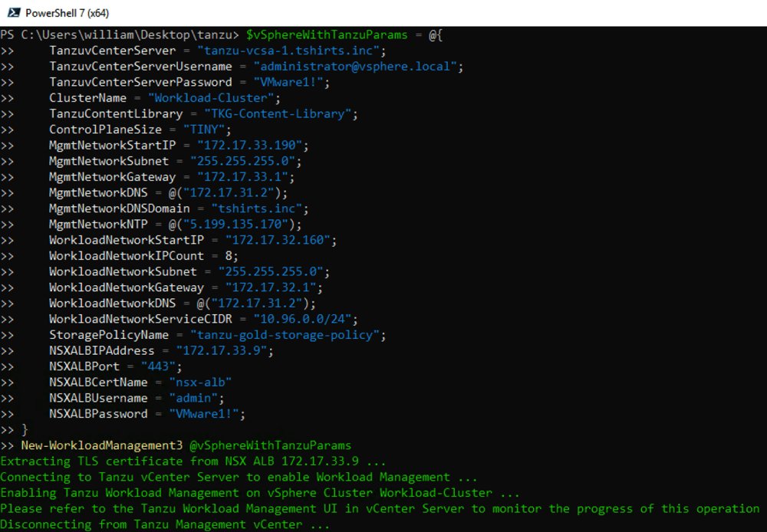
Task: Click the WorkloadNetworkSubnet key name
Action: [123, 271]
